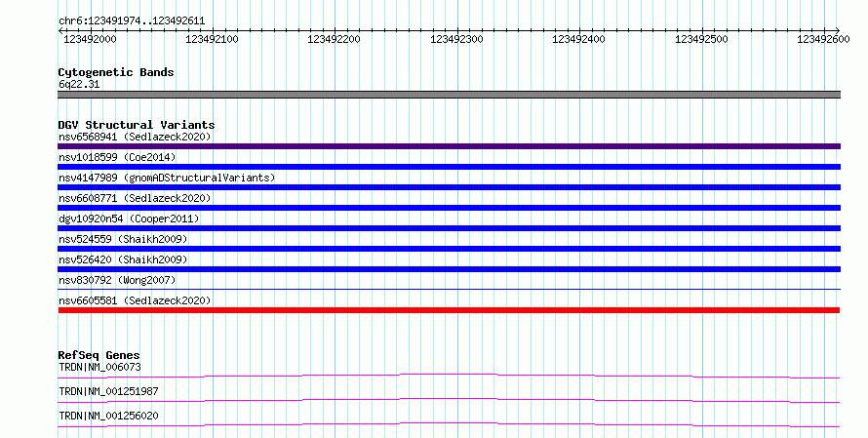
Task: Click the 6q22.31 band label
Action: (x=79, y=84)
